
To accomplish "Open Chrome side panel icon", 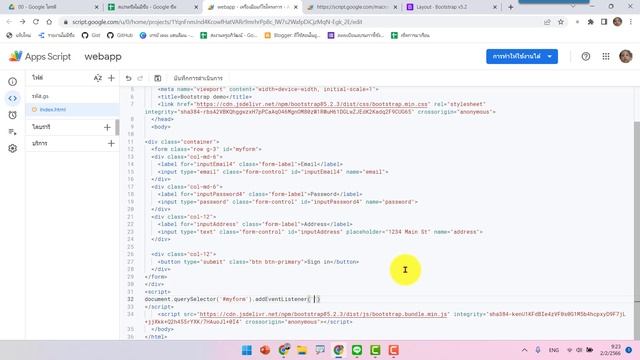I will click(x=604, y=22).
